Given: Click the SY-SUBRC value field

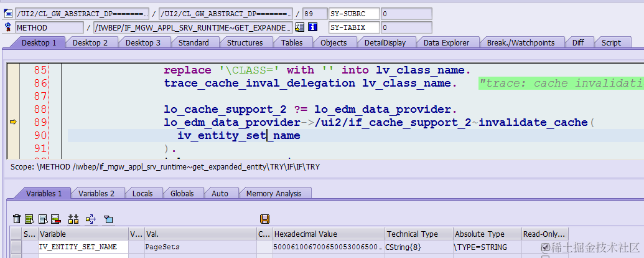Looking at the screenshot, I should pos(406,14).
